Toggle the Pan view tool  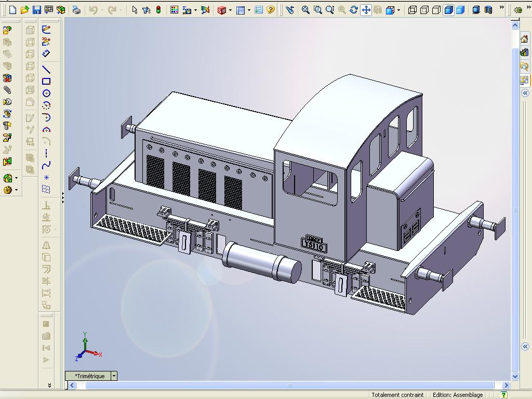point(366,10)
